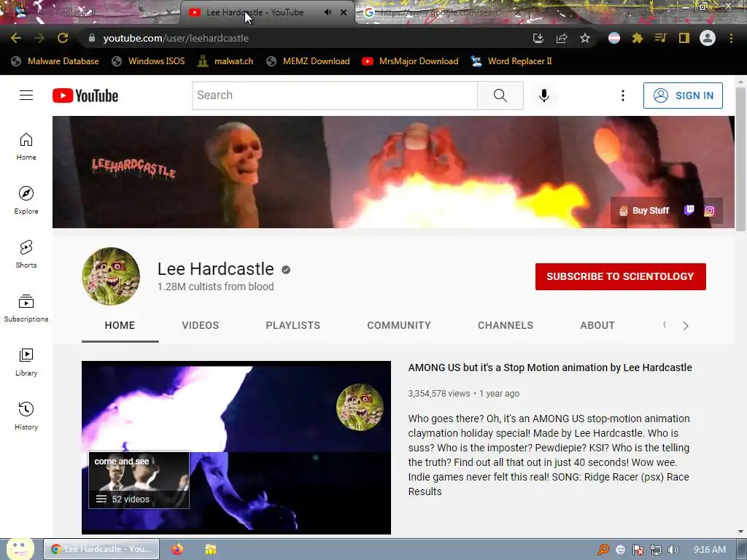This screenshot has height=560, width=747.
Task: Open the Twitch link icon on banner
Action: pyautogui.click(x=689, y=211)
